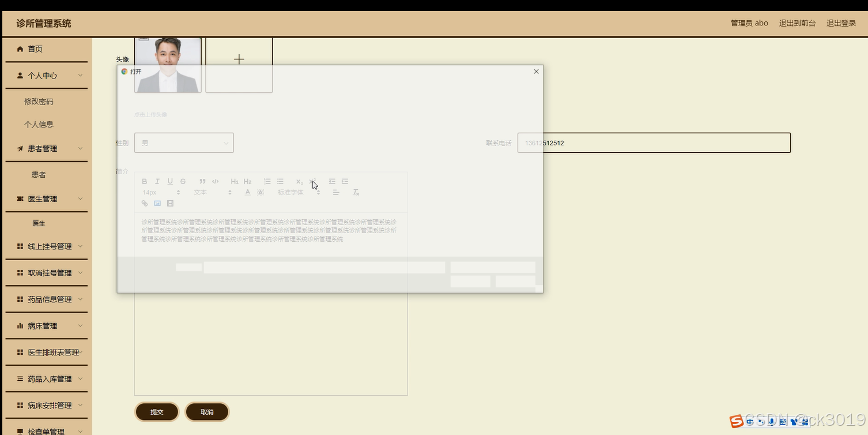This screenshot has height=435, width=868.
Task: Expand the 个人中心 sidebar chevron
Action: point(80,76)
